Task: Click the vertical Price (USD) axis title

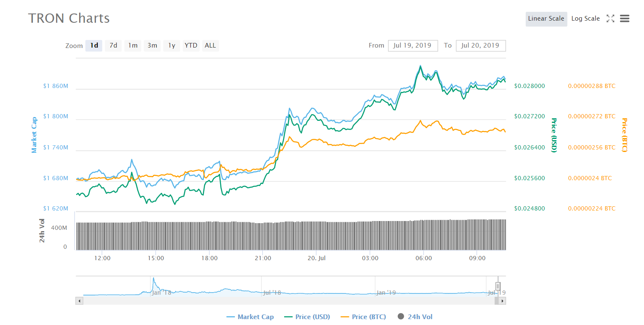Action: [554, 135]
